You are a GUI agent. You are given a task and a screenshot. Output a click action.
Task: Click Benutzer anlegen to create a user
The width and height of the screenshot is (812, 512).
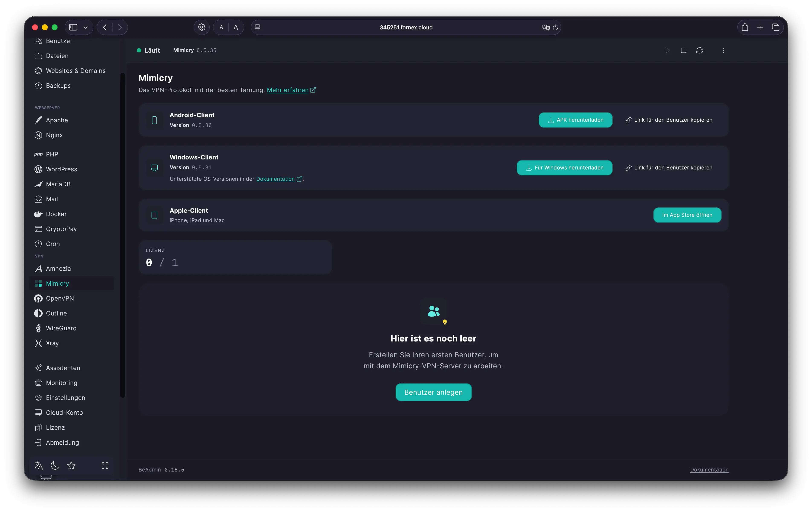[x=433, y=392]
